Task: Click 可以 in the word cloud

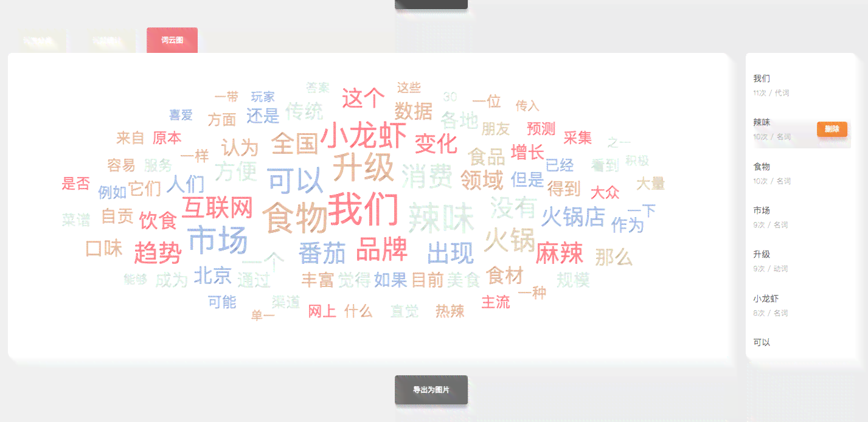Action: [x=295, y=180]
